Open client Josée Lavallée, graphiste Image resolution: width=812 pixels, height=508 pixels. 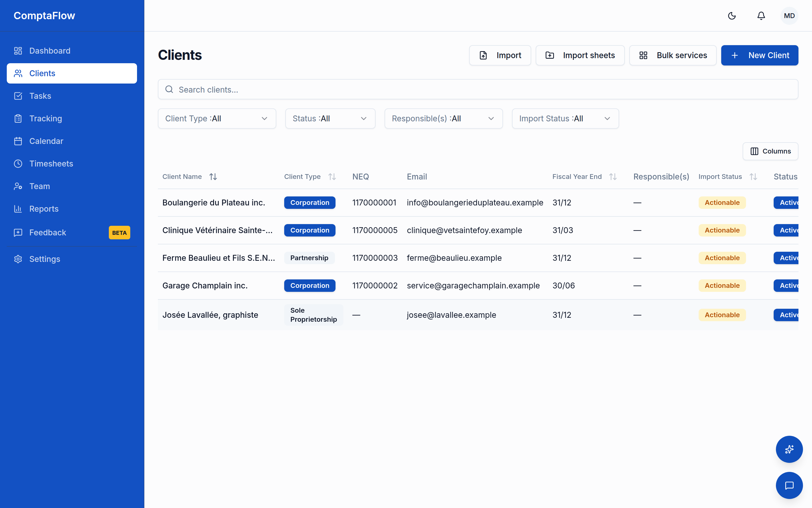210,315
